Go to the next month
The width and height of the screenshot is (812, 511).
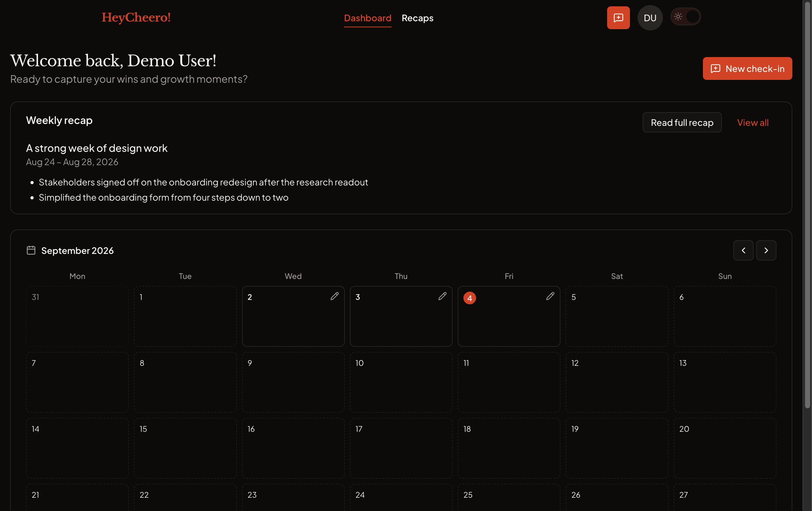766,250
